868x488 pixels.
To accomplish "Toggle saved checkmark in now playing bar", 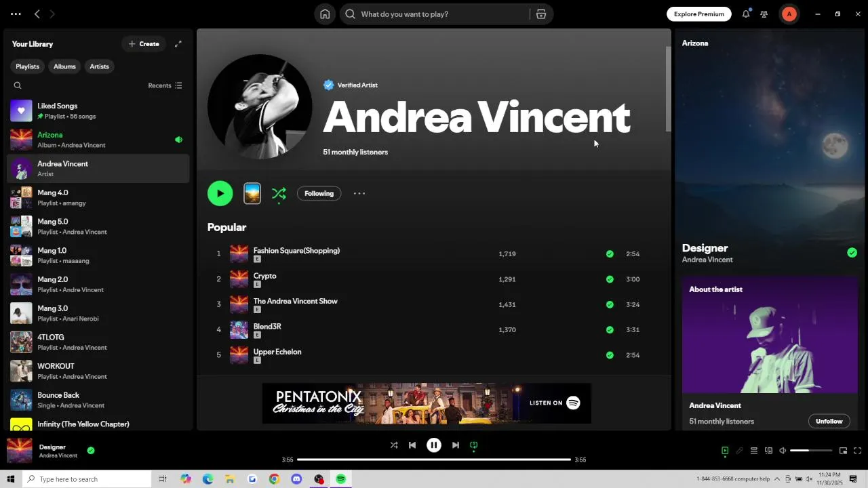I will 91,450.
